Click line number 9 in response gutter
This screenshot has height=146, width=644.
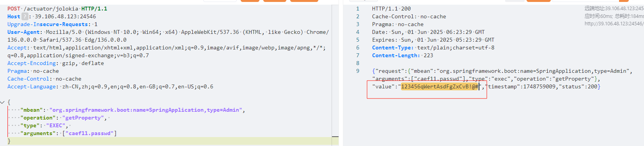coord(358,71)
